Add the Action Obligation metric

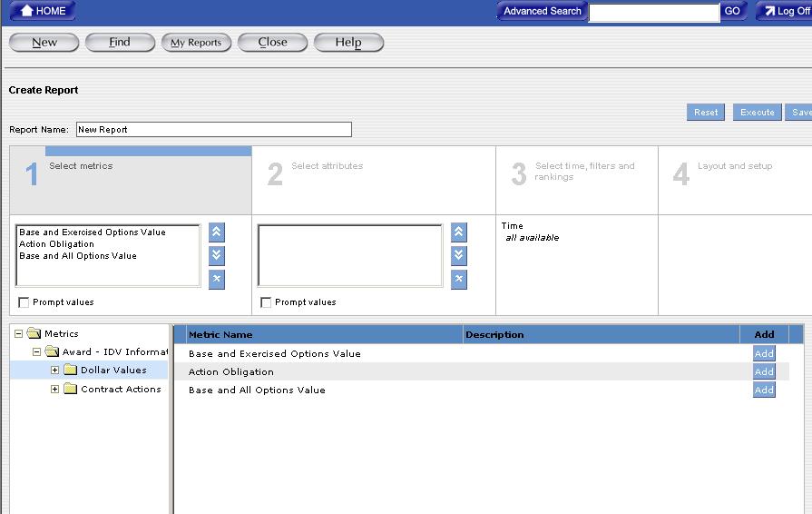764,372
